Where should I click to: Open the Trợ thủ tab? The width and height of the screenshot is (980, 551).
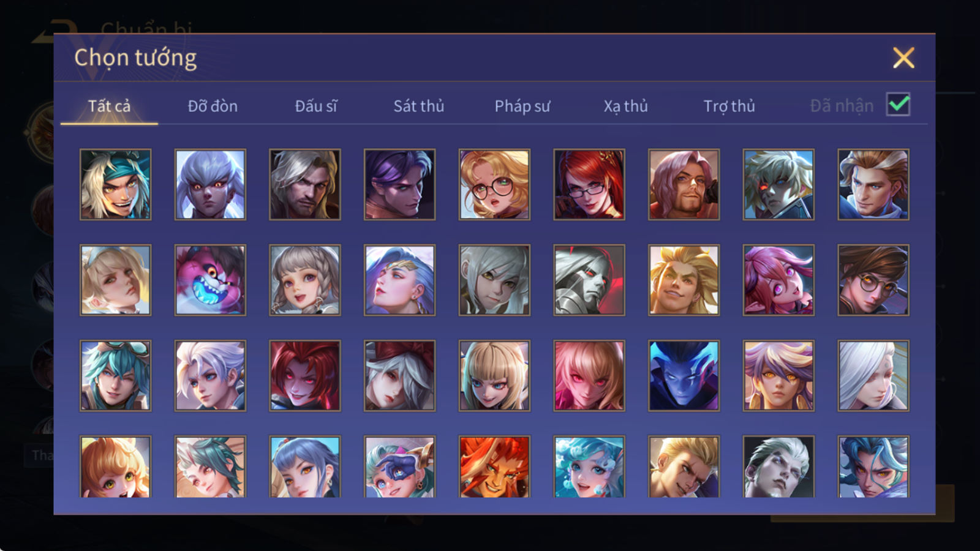point(729,106)
